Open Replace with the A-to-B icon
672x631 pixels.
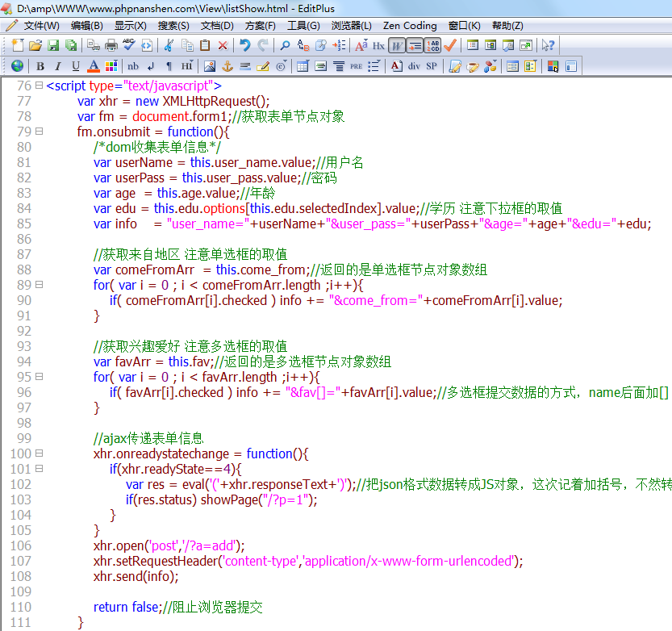pos(303,45)
